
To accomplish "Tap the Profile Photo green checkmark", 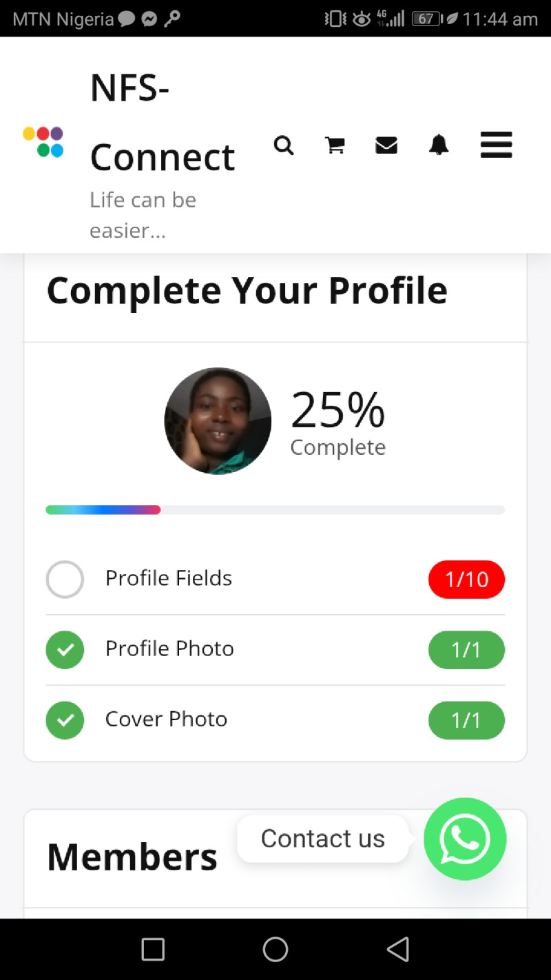I will [65, 650].
